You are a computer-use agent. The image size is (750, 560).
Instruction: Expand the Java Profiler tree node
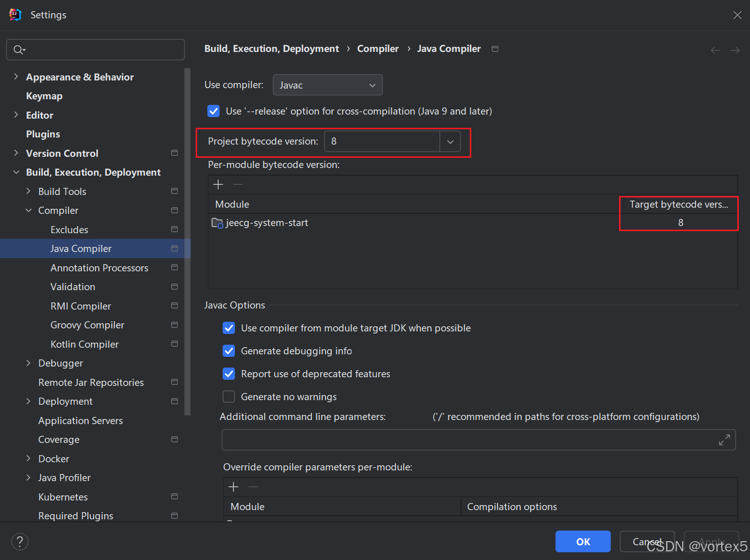click(28, 478)
